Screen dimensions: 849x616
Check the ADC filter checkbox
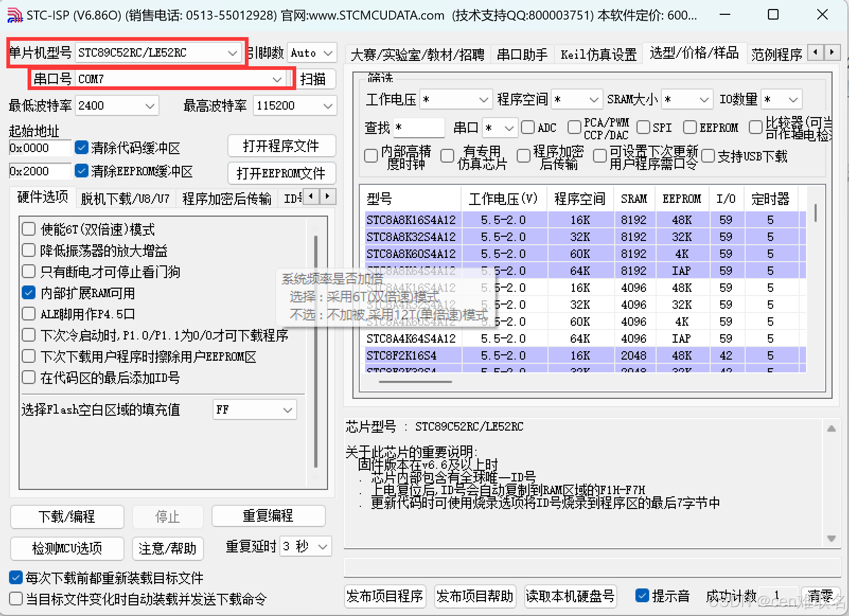click(x=527, y=127)
